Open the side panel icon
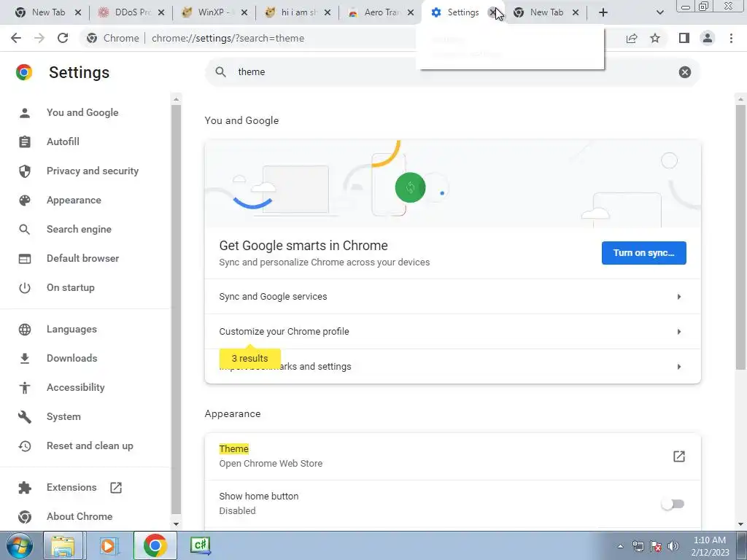 [x=684, y=38]
